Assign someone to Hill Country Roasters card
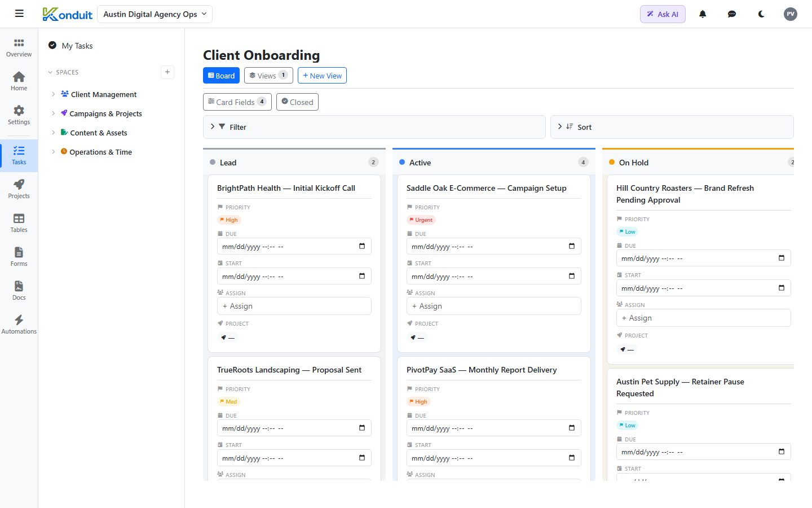 (x=704, y=318)
